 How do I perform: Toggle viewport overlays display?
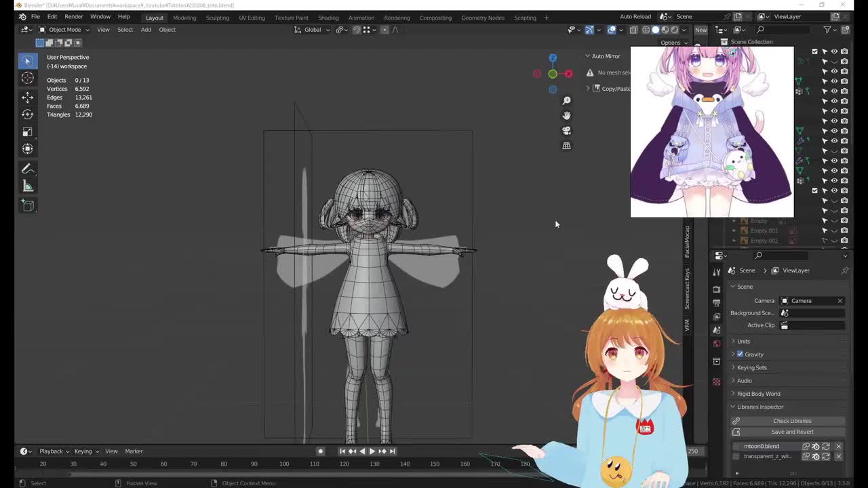pos(612,30)
